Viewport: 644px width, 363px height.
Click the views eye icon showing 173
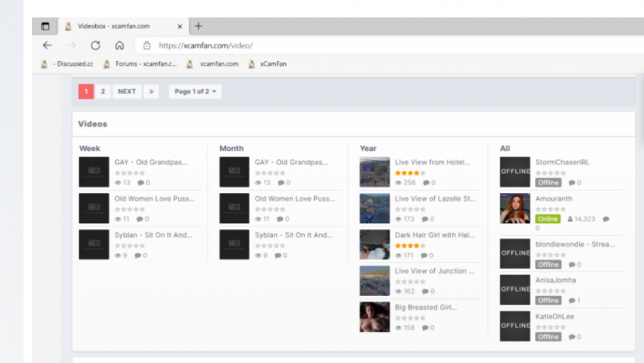[x=398, y=219]
